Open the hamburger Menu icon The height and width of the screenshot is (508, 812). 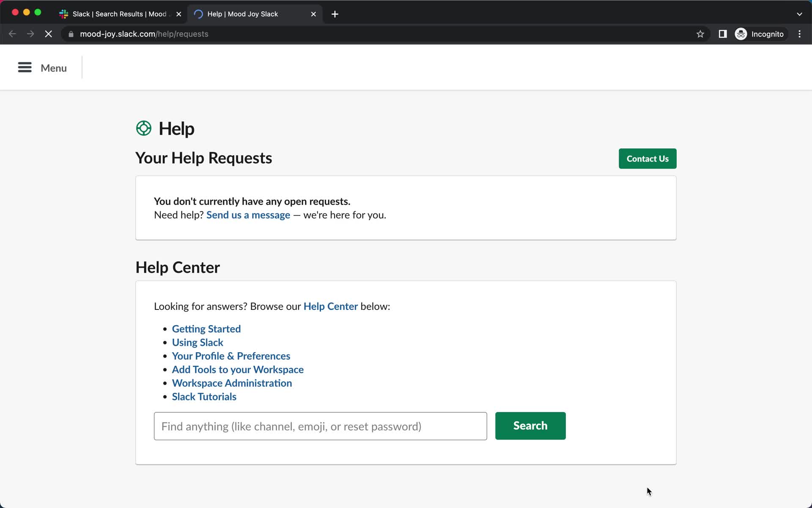pyautogui.click(x=25, y=68)
